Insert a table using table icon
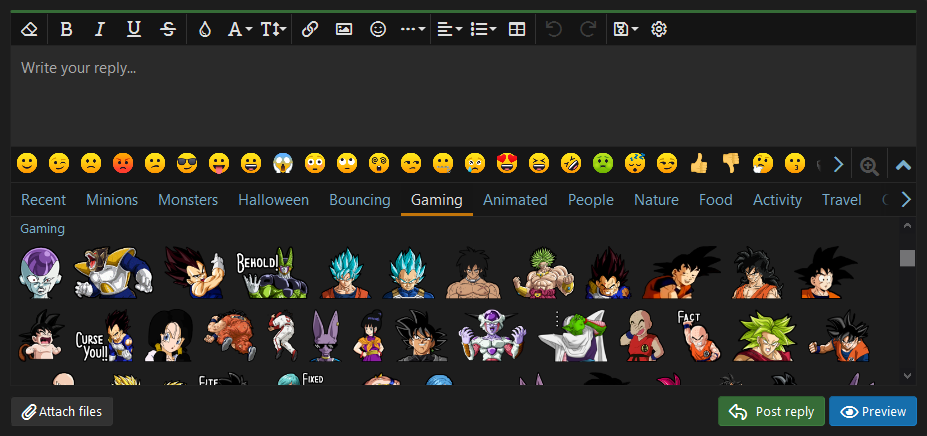The height and width of the screenshot is (436, 927). click(x=516, y=29)
